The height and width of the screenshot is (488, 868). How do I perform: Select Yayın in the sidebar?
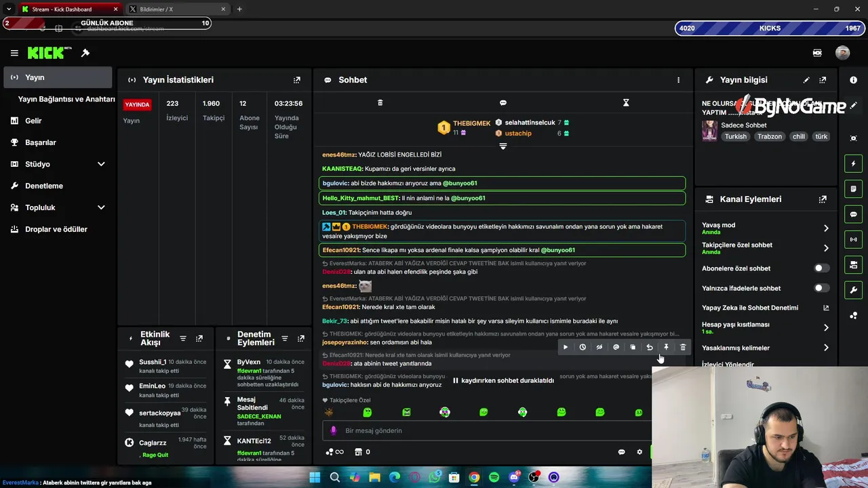coord(58,77)
